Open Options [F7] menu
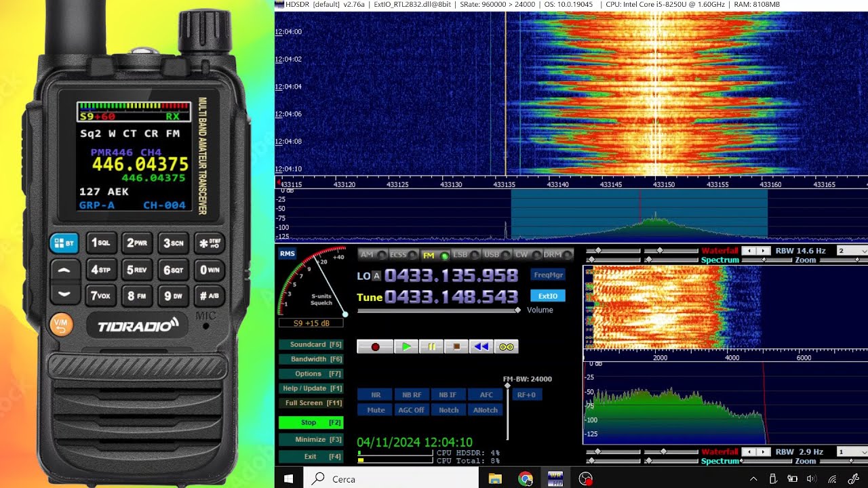Viewport: 868px width, 488px height. point(311,373)
